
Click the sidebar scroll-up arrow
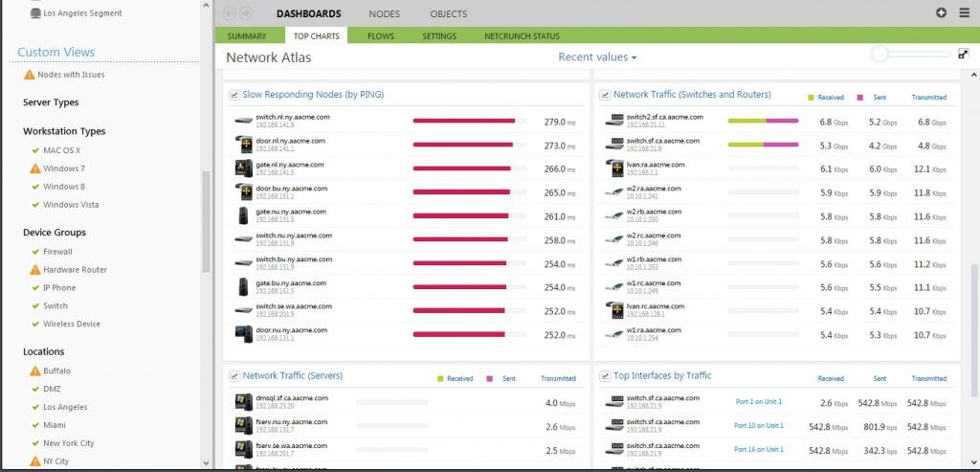pyautogui.click(x=207, y=5)
